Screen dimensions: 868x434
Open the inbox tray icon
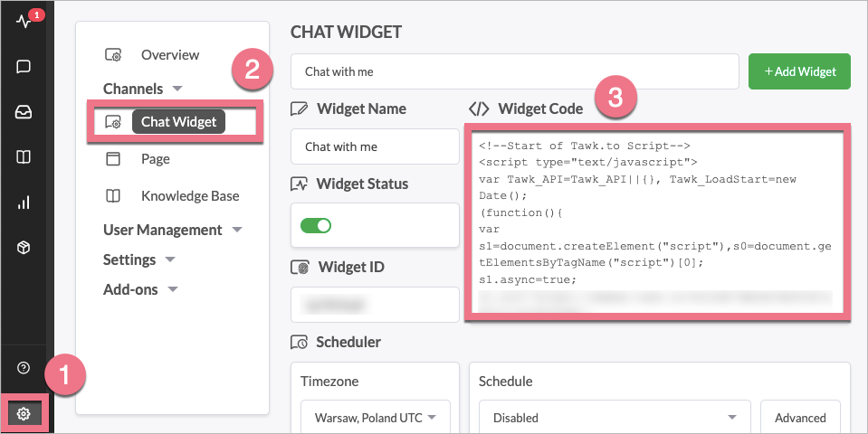pyautogui.click(x=24, y=112)
